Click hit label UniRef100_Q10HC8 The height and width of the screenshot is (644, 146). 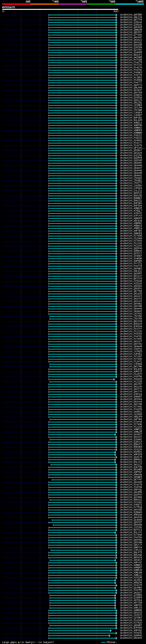click(131, 580)
